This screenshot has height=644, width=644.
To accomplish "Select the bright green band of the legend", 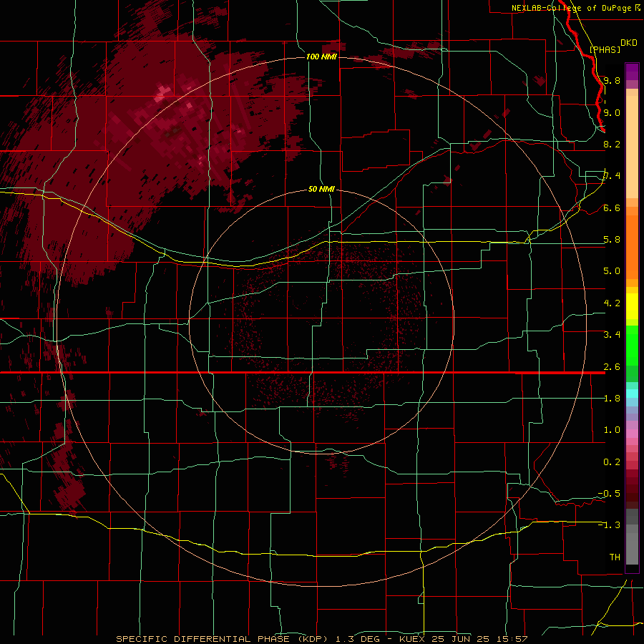I will [632, 347].
